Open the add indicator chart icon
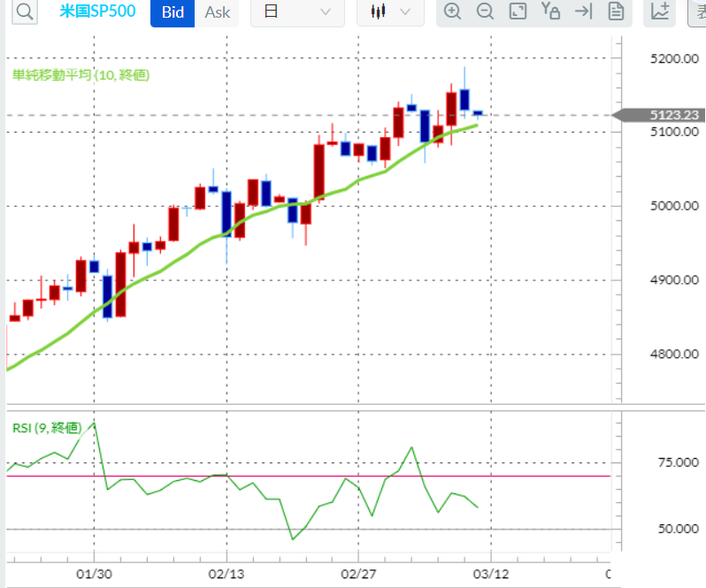This screenshot has height=588, width=706. pos(660,11)
